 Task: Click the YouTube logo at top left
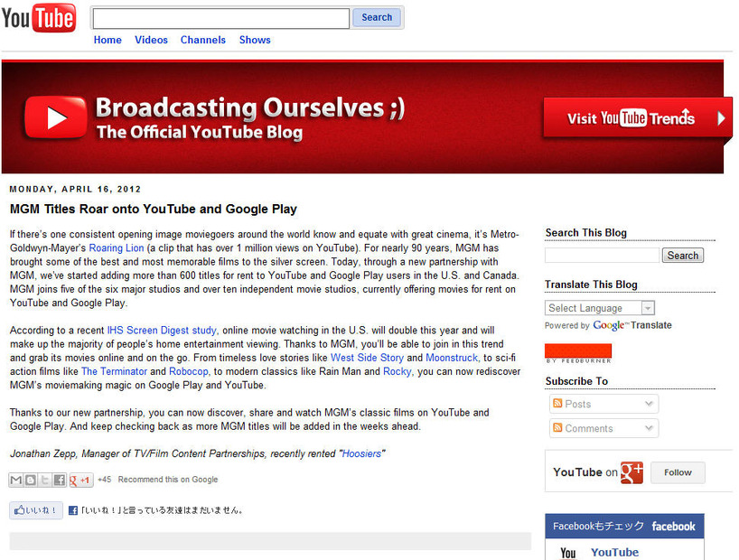click(x=39, y=18)
